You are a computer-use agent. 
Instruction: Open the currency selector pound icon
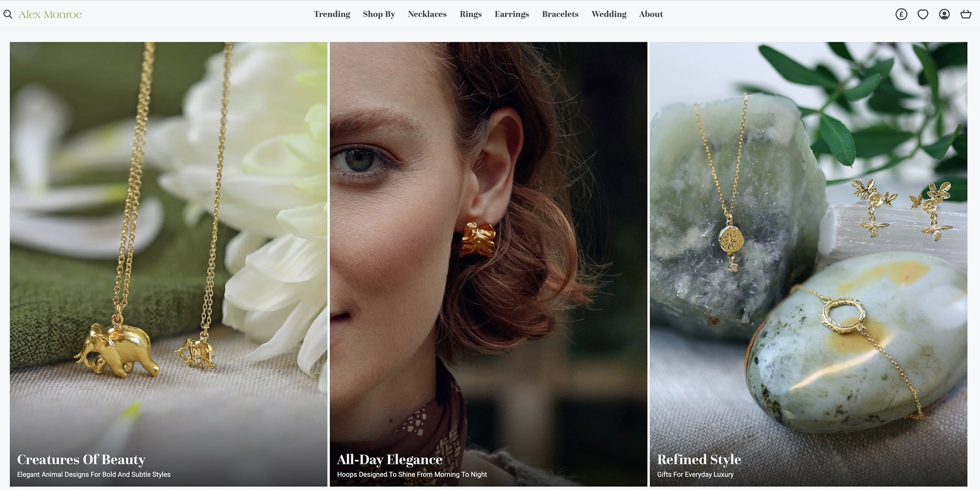(x=901, y=14)
